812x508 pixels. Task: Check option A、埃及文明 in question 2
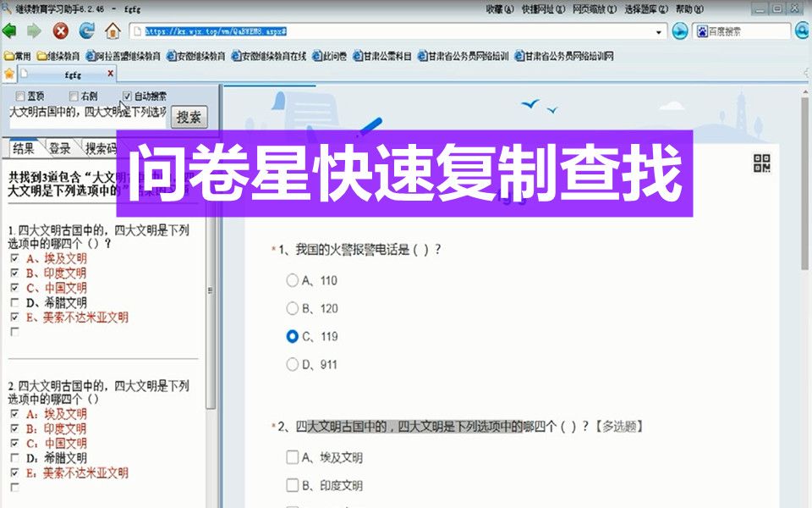point(294,456)
